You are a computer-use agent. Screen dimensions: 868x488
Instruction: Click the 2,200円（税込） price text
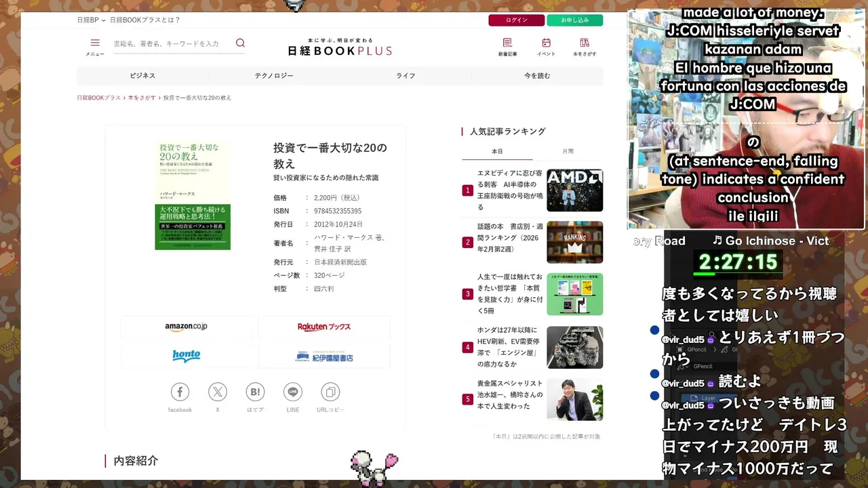click(x=338, y=198)
